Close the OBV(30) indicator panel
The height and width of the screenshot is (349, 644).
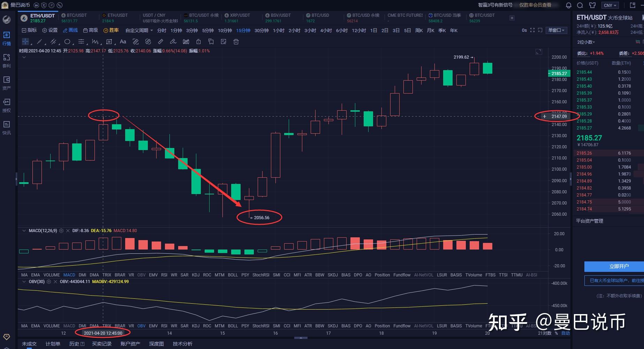click(x=55, y=282)
